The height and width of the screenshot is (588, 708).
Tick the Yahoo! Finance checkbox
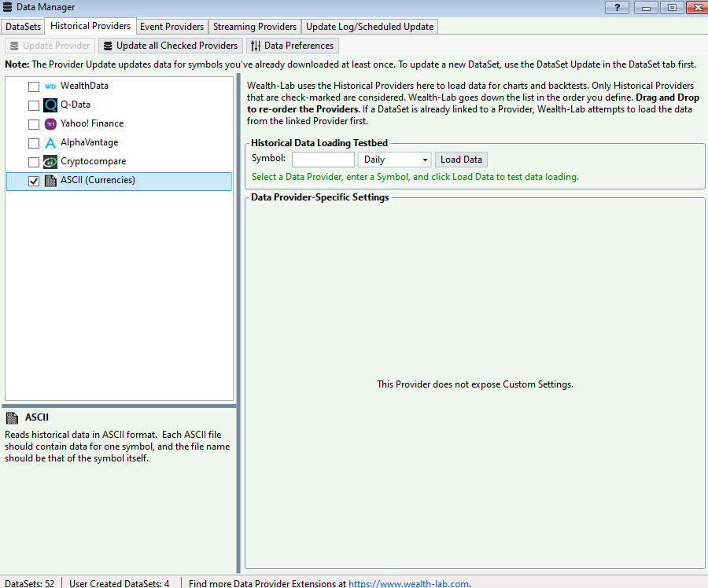pyautogui.click(x=34, y=124)
